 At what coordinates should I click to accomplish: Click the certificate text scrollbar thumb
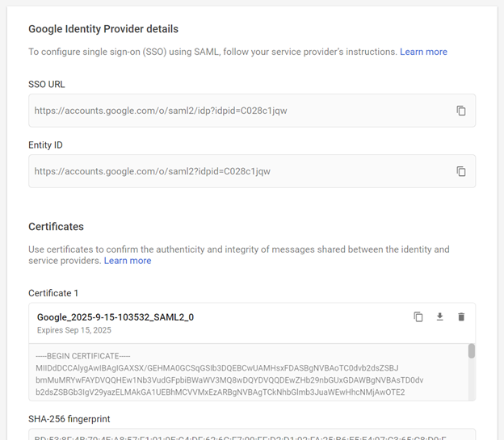click(472, 351)
